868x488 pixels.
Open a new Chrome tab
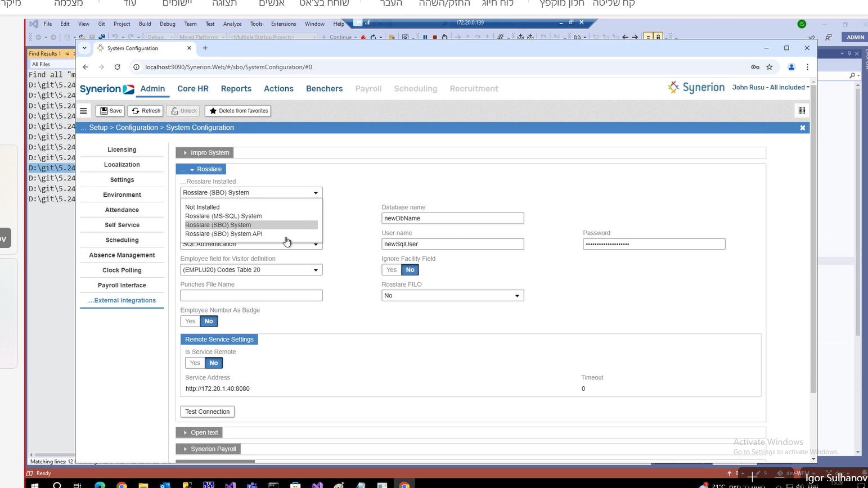tap(205, 48)
